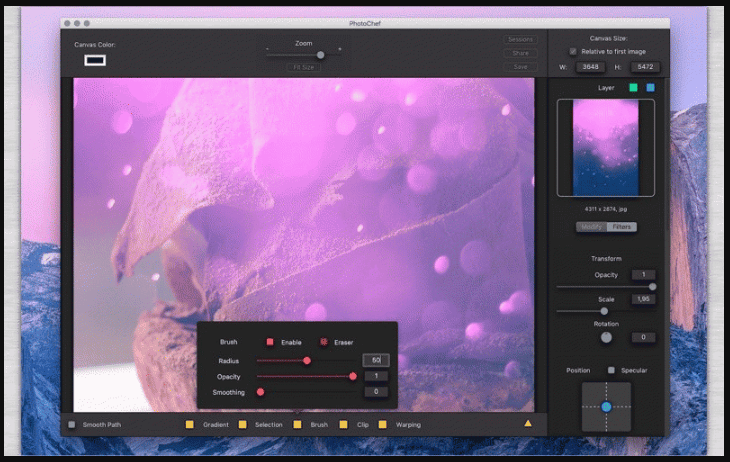Click the Warping tool label

pos(408,425)
